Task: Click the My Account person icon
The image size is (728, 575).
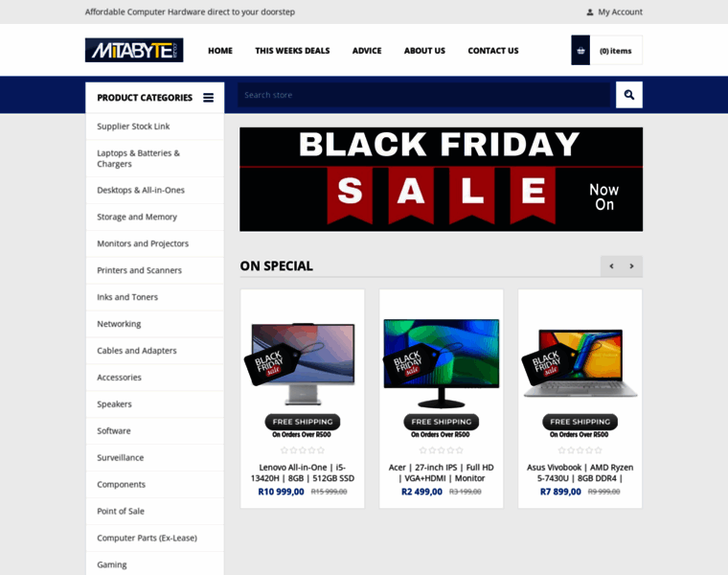Action: (590, 12)
